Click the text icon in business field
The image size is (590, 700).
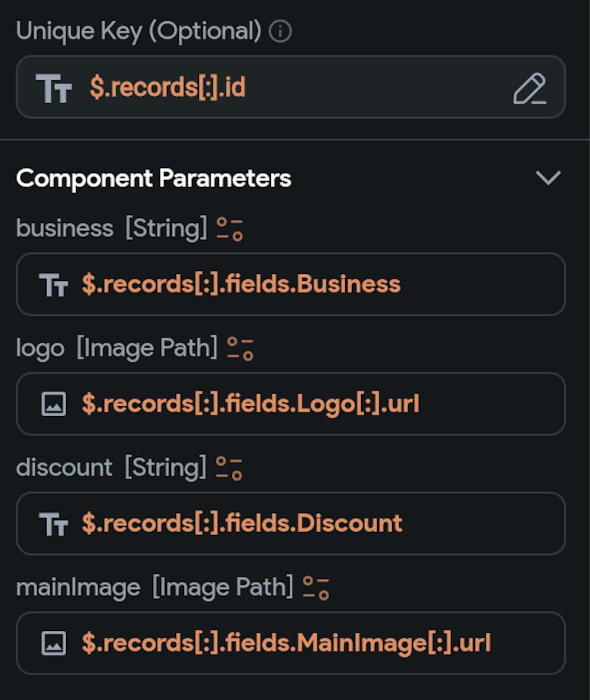pos(54,285)
